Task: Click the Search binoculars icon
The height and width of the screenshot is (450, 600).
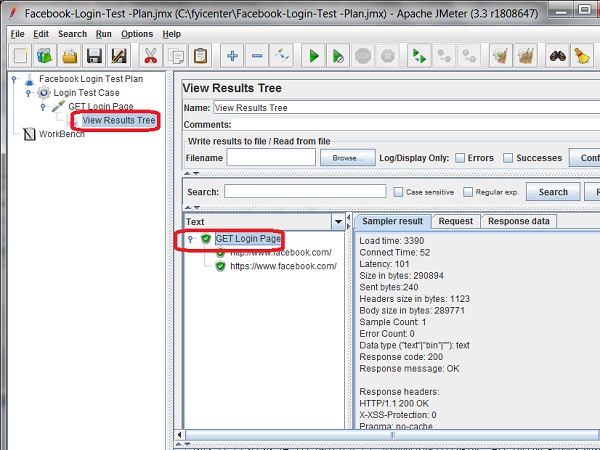Action: 557,56
